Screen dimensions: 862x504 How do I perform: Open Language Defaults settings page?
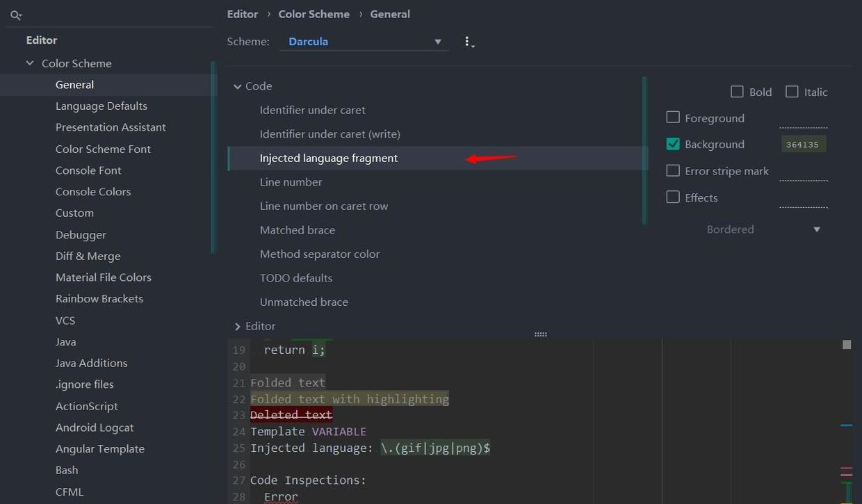click(101, 106)
